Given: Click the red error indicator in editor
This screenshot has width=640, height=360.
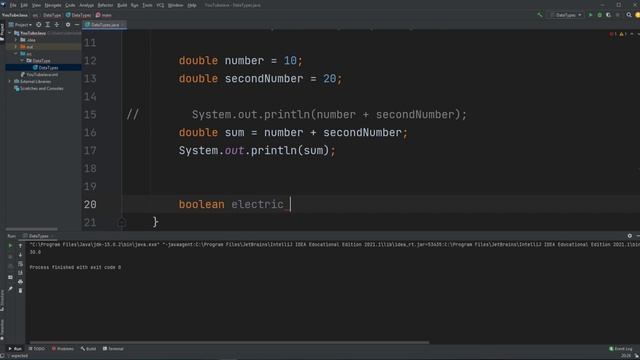Looking at the screenshot, I should pos(612,34).
